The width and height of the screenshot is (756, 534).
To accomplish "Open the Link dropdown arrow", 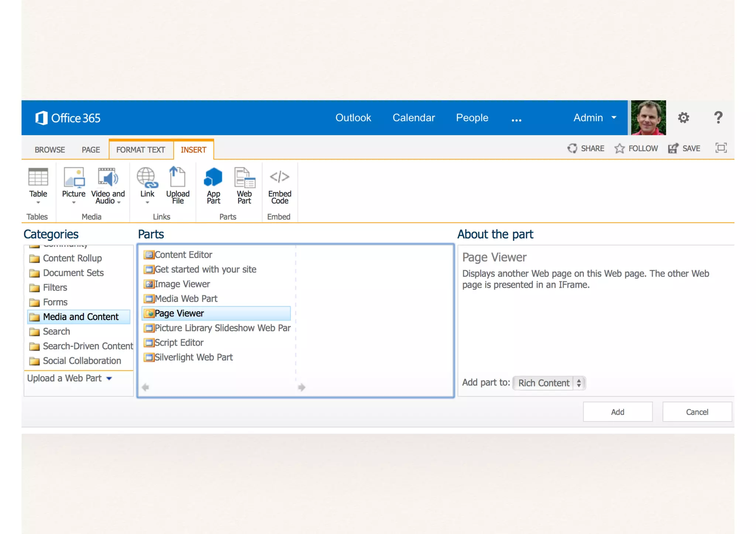I will (x=147, y=202).
